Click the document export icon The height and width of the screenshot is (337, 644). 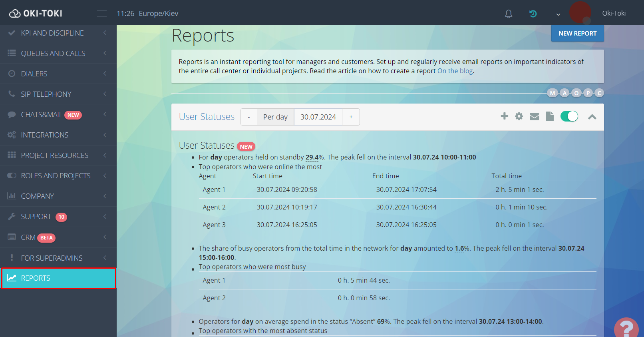[x=550, y=116]
